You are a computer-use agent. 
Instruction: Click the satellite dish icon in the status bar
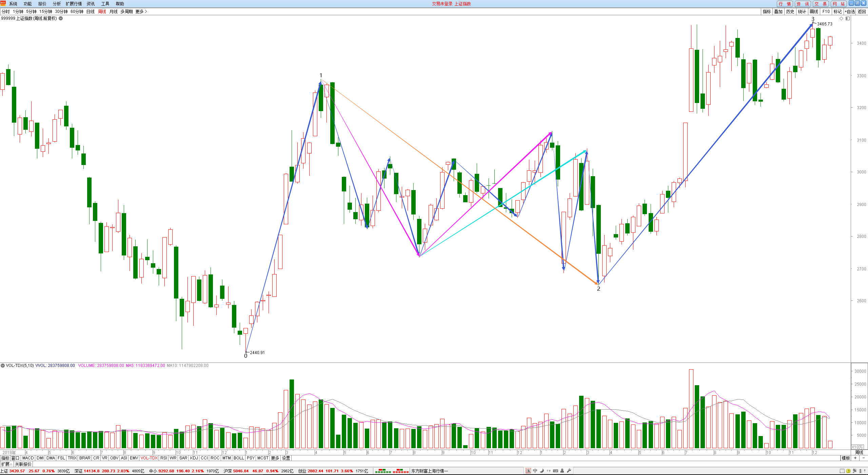click(x=854, y=471)
